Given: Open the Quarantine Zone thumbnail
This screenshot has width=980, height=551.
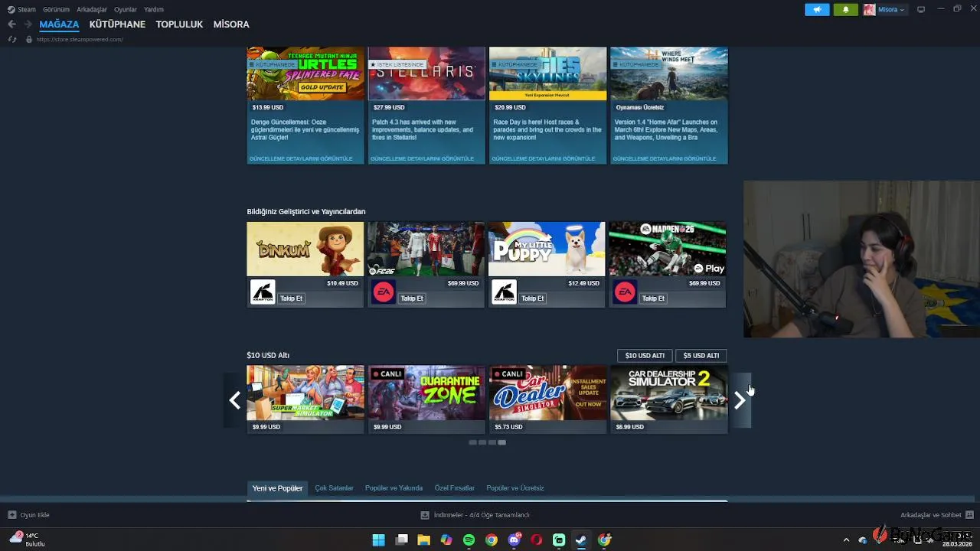Looking at the screenshot, I should click(426, 393).
